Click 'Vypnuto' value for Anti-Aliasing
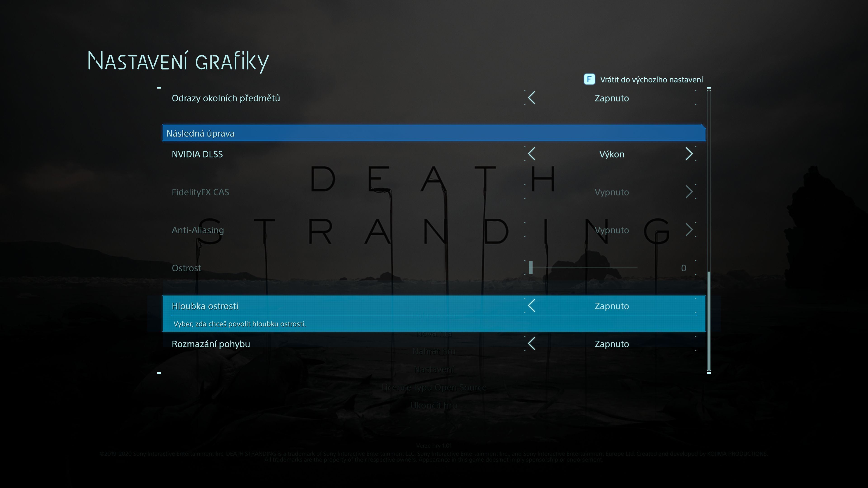 (612, 230)
